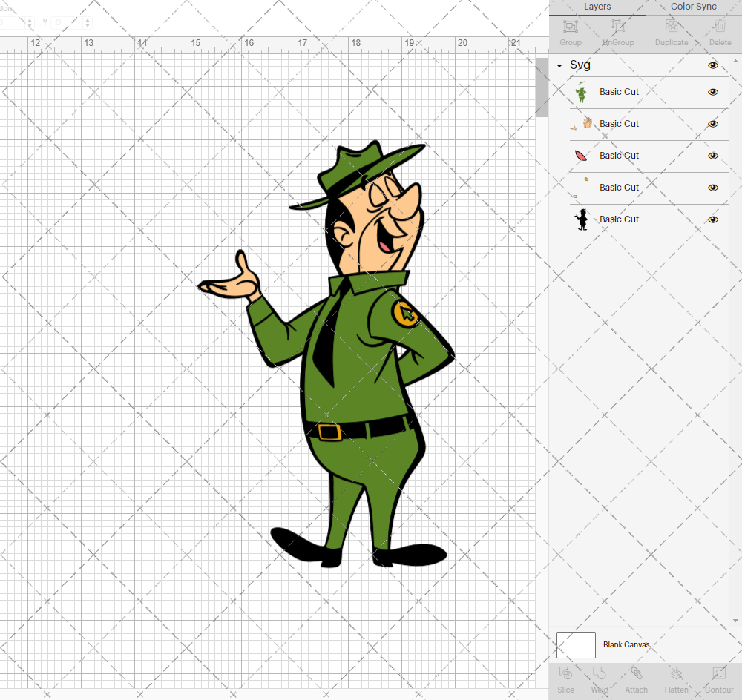
Task: Select the Svg group label
Action: tap(580, 65)
